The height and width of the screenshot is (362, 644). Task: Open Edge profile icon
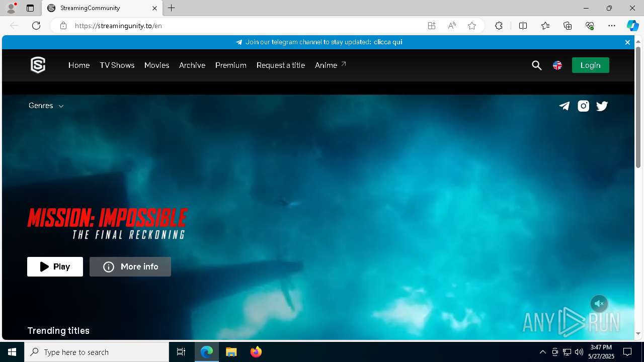coord(11,8)
